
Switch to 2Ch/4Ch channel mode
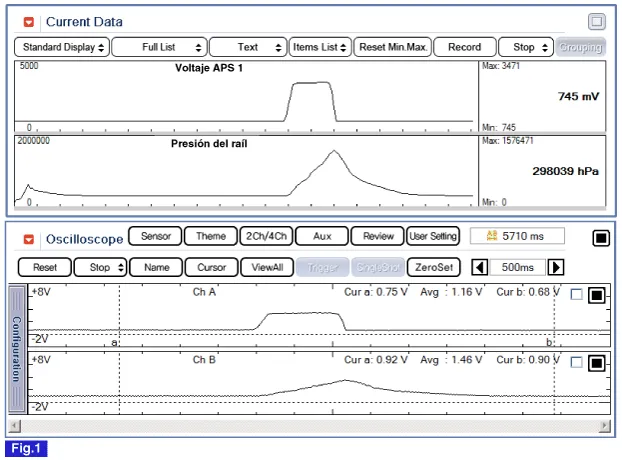(x=265, y=237)
